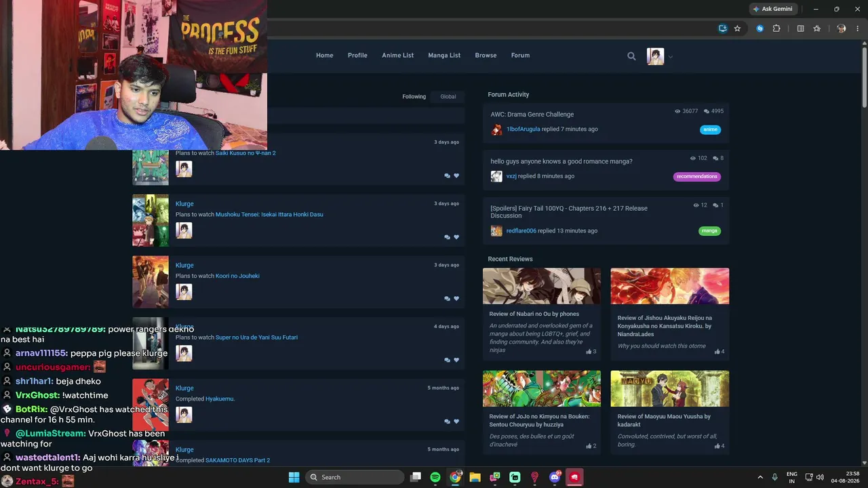Reply to the Saiki Kusuo no Ψ-nan 2 activity
The height and width of the screenshot is (488, 868).
pos(447,176)
